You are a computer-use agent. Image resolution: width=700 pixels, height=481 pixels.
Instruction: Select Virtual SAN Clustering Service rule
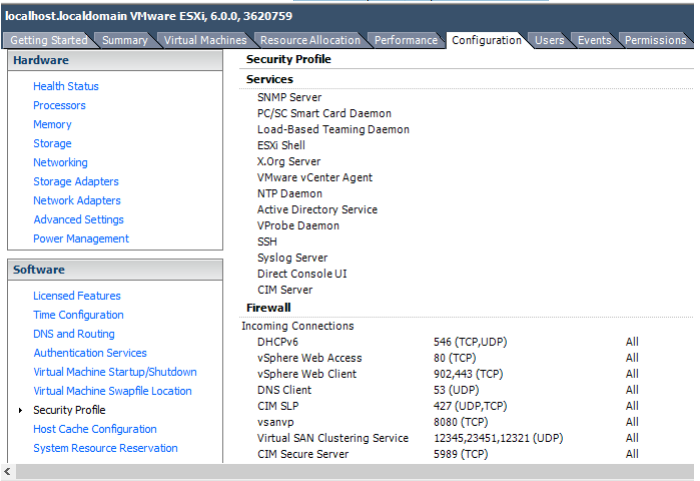tap(333, 439)
